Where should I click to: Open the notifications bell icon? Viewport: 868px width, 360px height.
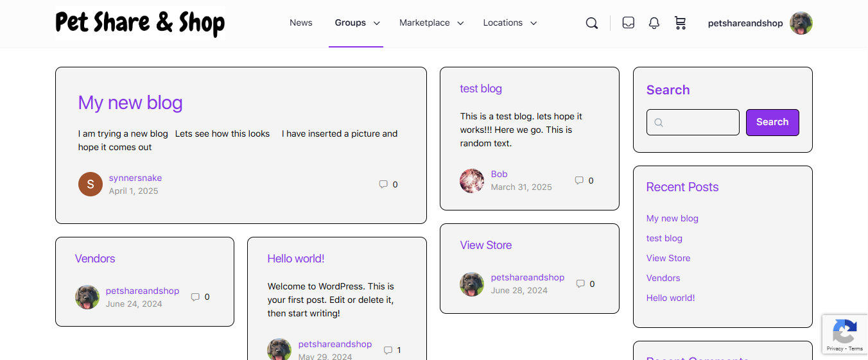[654, 23]
